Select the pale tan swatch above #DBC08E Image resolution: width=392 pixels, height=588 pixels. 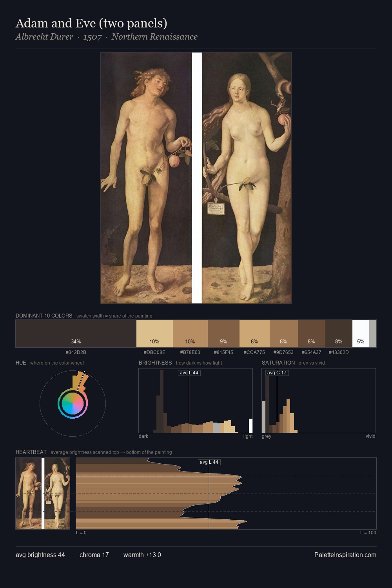[x=154, y=334]
